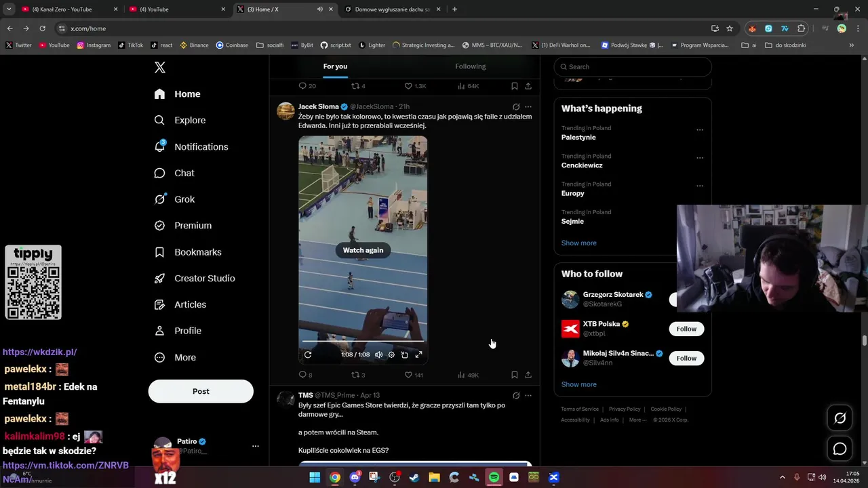Show more bookmarks chevron
Screen dimensions: 868x488
click(x=852, y=45)
